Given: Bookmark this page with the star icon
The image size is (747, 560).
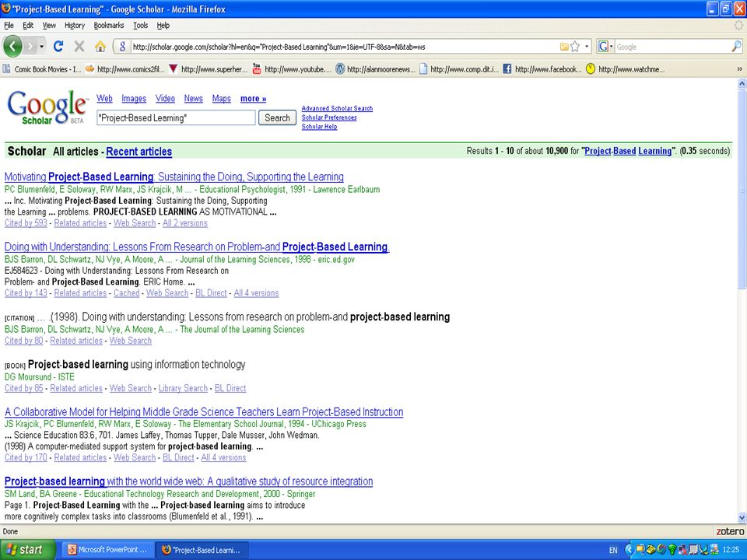Looking at the screenshot, I should pyautogui.click(x=575, y=46).
